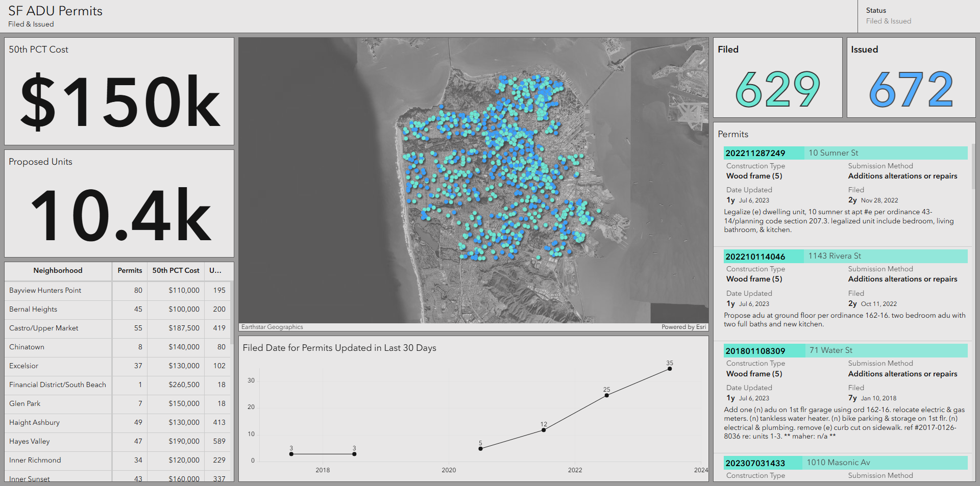Sort the table by 50th PCT Cost column
Viewport: 980px width, 486px height.
click(176, 271)
